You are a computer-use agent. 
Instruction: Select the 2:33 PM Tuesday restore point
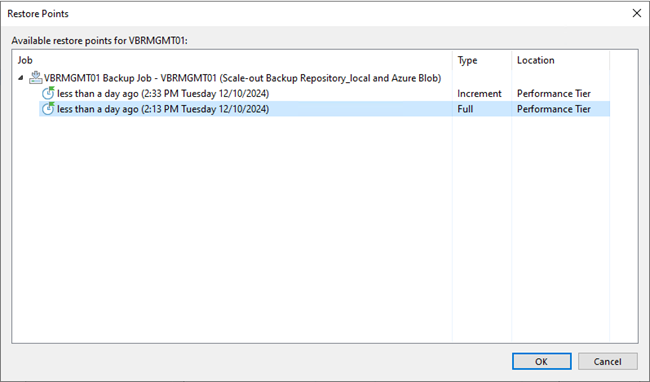163,94
